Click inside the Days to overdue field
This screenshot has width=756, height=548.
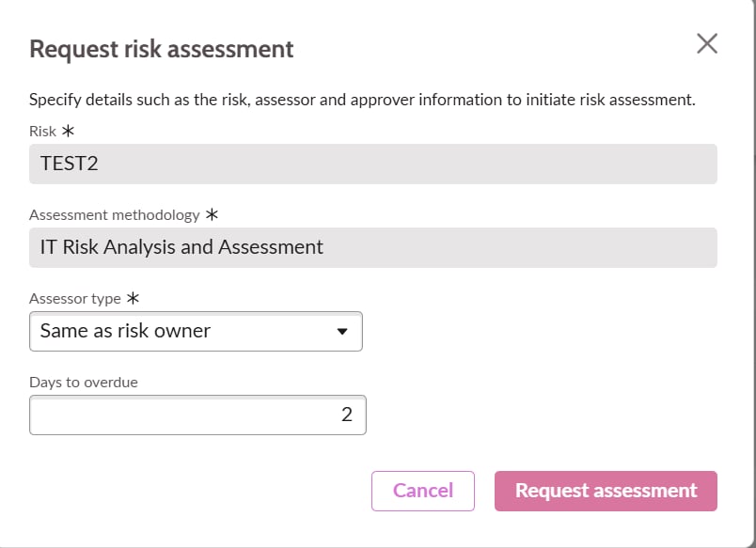[197, 414]
